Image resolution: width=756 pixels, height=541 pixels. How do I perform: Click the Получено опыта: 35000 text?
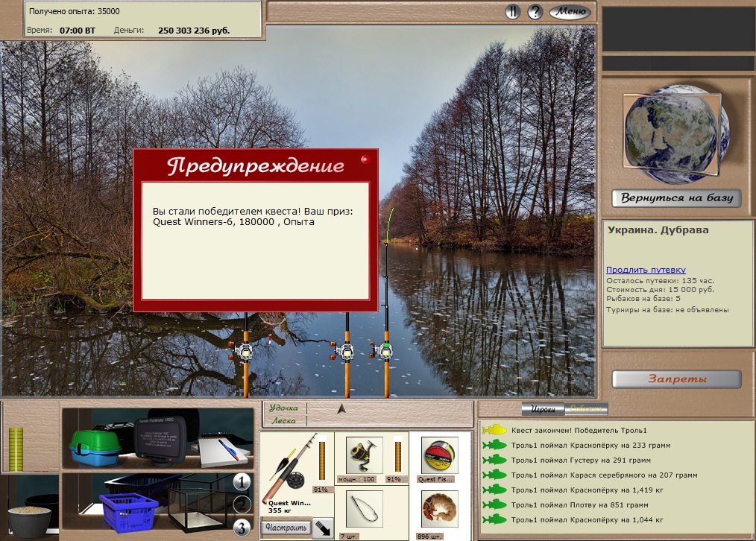point(75,11)
